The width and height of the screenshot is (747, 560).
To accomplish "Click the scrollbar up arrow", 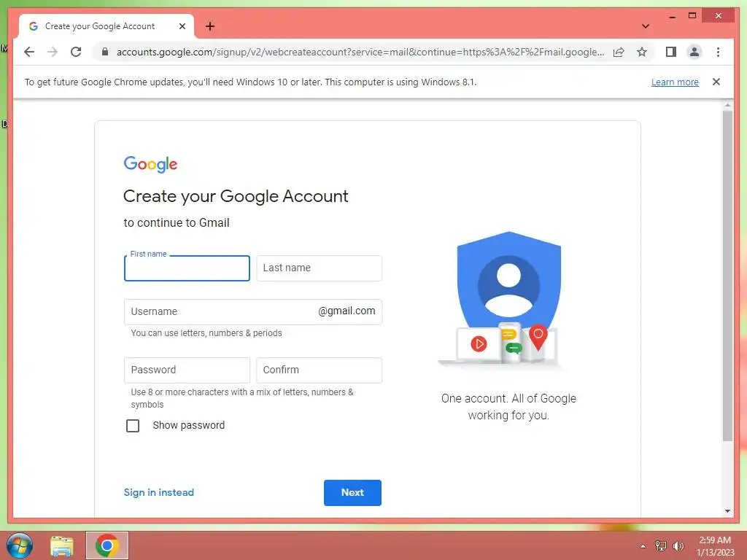I will click(727, 105).
